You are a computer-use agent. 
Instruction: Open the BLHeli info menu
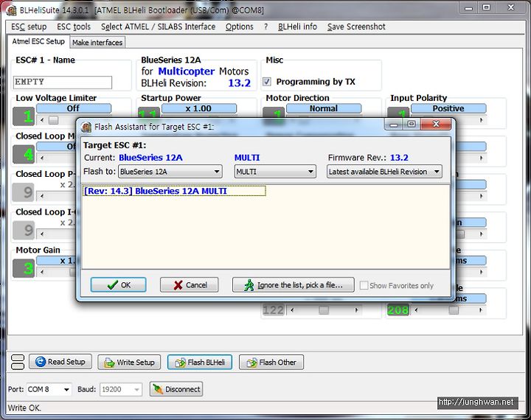(x=297, y=27)
